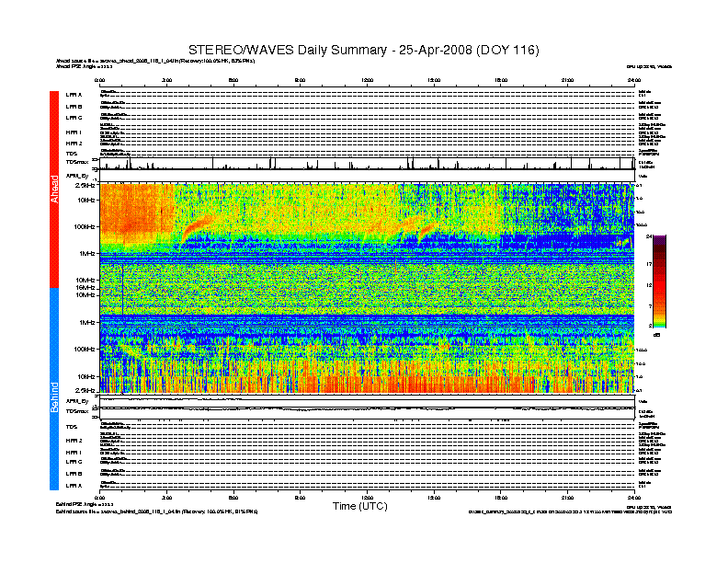Click the dB unit label under color bar
Screen dimensions: 728x563
click(x=656, y=335)
